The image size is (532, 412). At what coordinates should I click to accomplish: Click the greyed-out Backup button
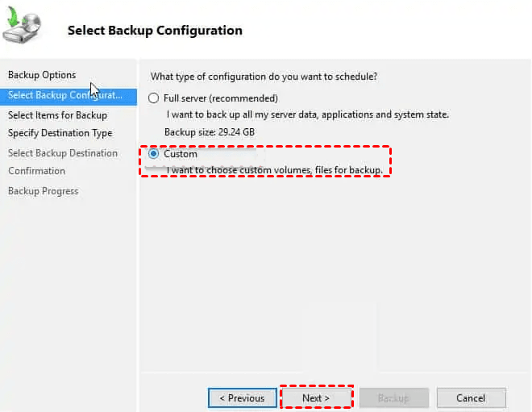[394, 397]
